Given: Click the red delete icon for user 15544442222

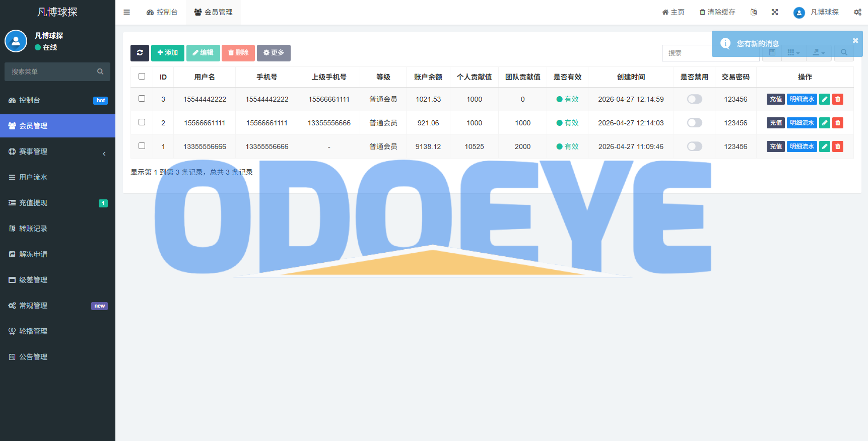Looking at the screenshot, I should coord(838,99).
